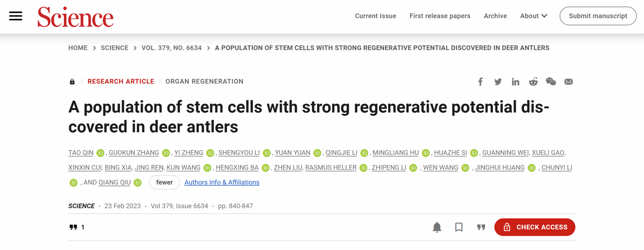The width and height of the screenshot is (644, 250).
Task: Share article on Twitter
Action: (x=498, y=82)
